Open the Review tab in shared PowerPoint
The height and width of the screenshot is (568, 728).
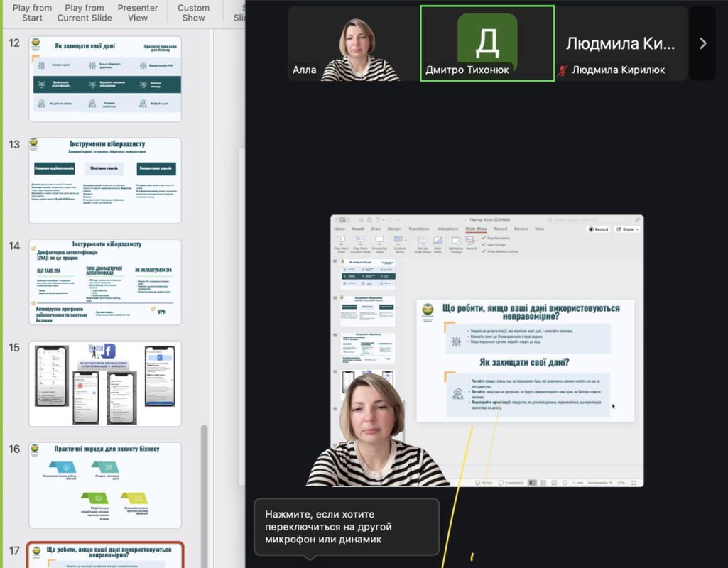521,229
